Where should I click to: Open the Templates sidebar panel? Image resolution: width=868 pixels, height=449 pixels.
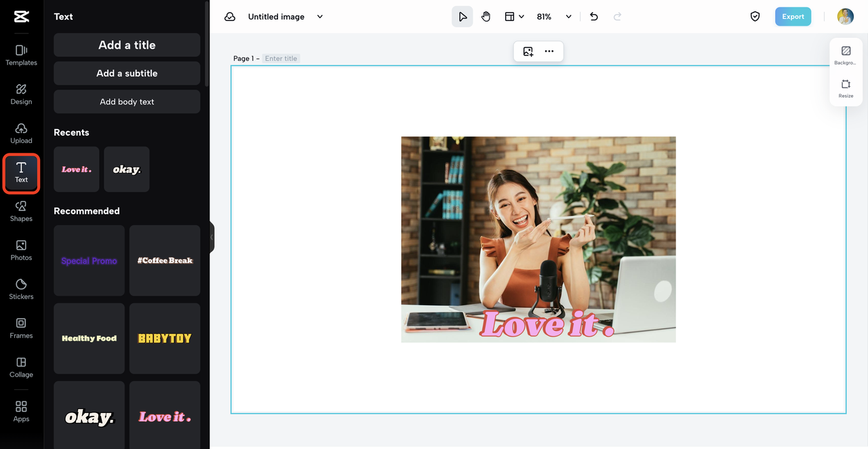[x=21, y=55]
